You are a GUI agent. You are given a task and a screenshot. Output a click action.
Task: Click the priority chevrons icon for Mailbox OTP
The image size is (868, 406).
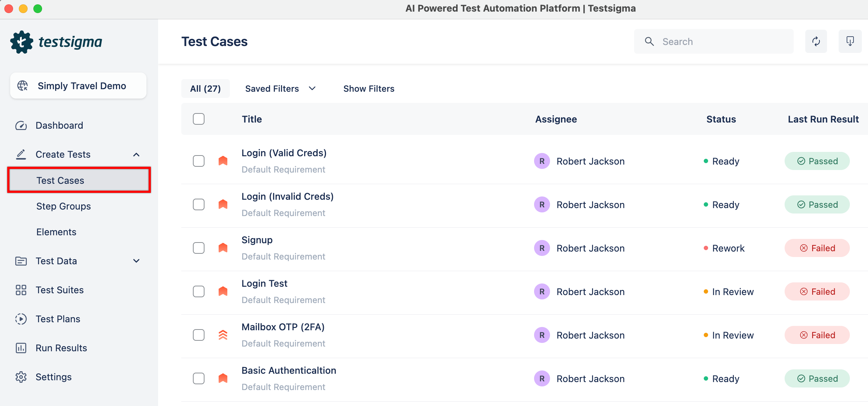click(223, 335)
